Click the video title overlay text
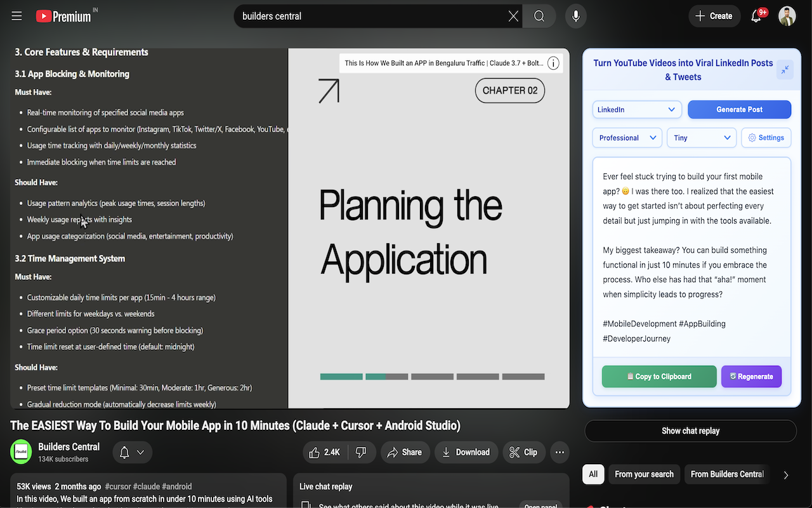 (x=443, y=63)
